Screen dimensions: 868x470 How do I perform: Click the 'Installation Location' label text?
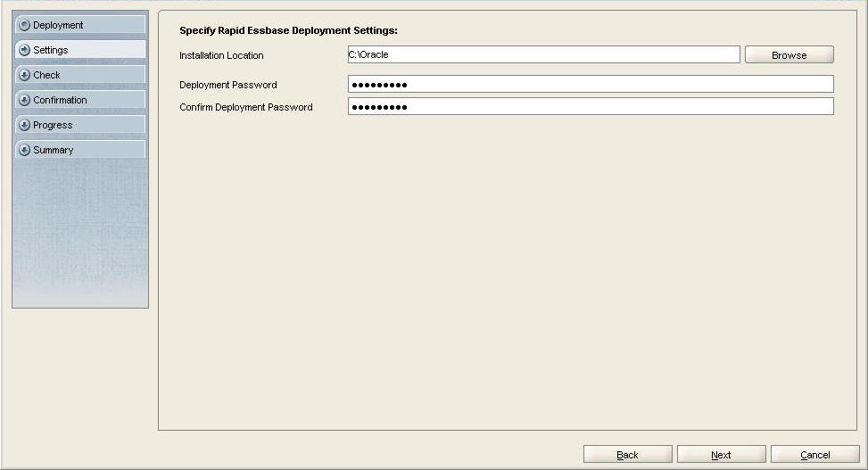point(221,55)
